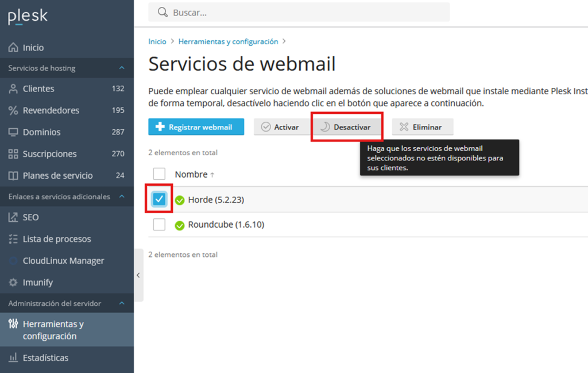The image size is (588, 373).
Task: Click the Suscripciones count 270
Action: pyautogui.click(x=118, y=154)
